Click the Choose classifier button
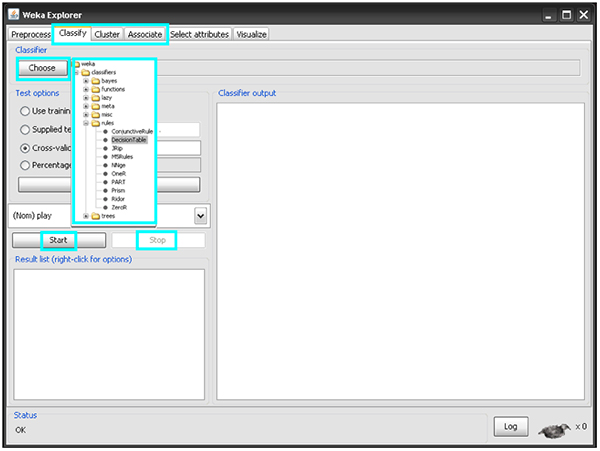Viewport: 600px width, 451px height. (x=42, y=68)
